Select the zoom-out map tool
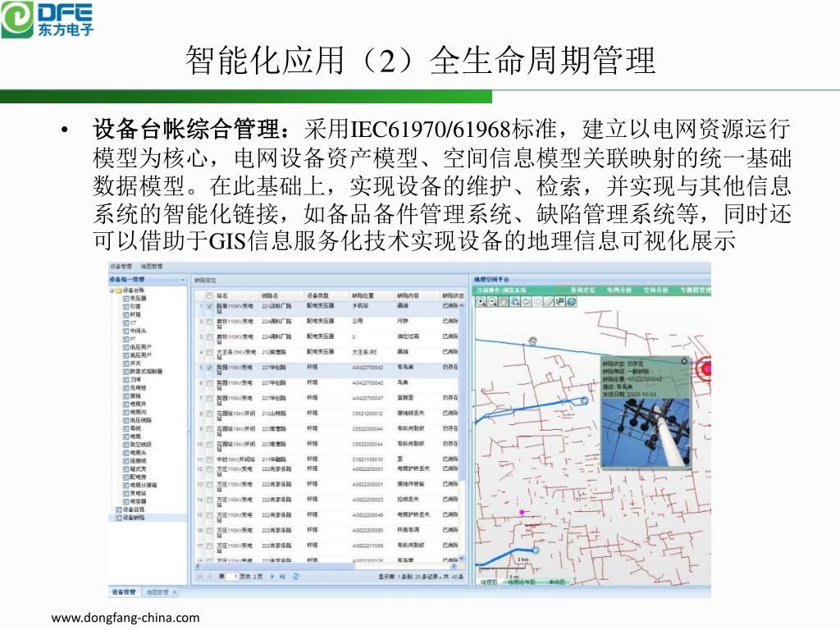 click(x=492, y=302)
